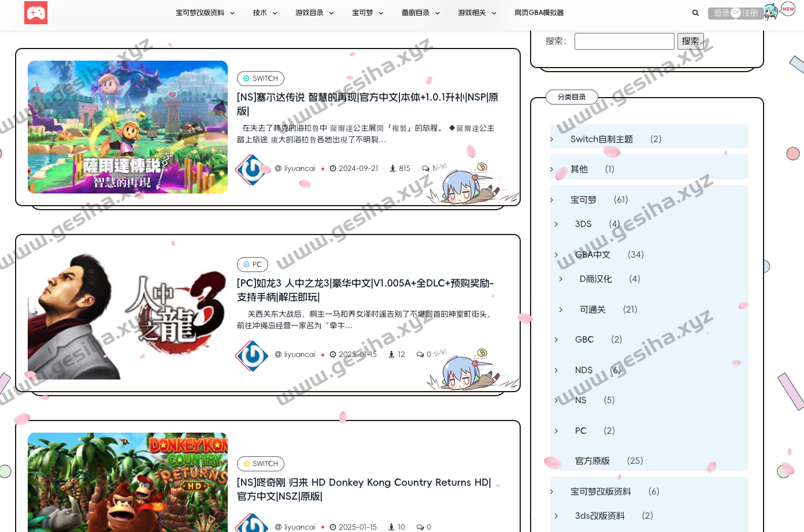Open the 网页GBA模拟器 menu item
This screenshot has height=532, width=804.
[539, 13]
